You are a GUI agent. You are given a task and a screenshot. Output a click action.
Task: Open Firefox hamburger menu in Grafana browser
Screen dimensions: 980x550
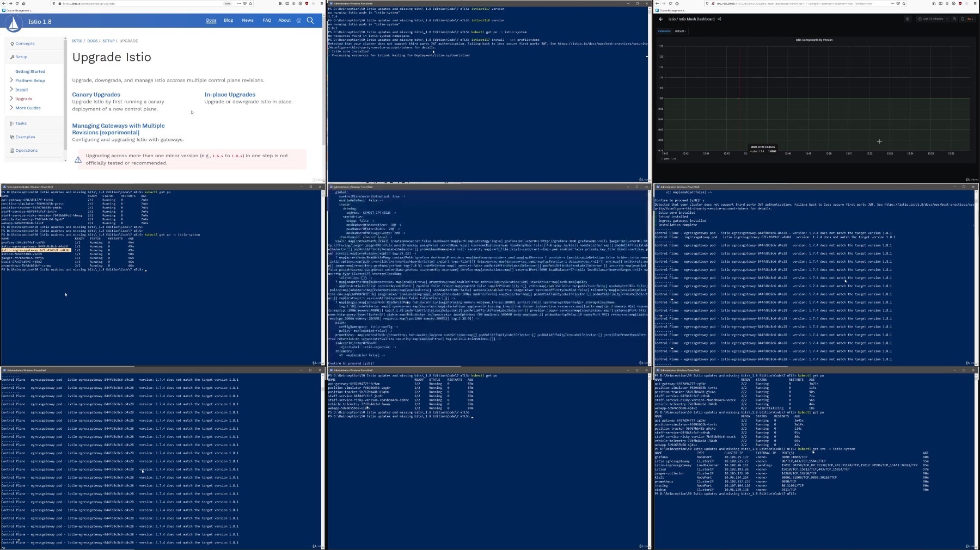tap(975, 3)
